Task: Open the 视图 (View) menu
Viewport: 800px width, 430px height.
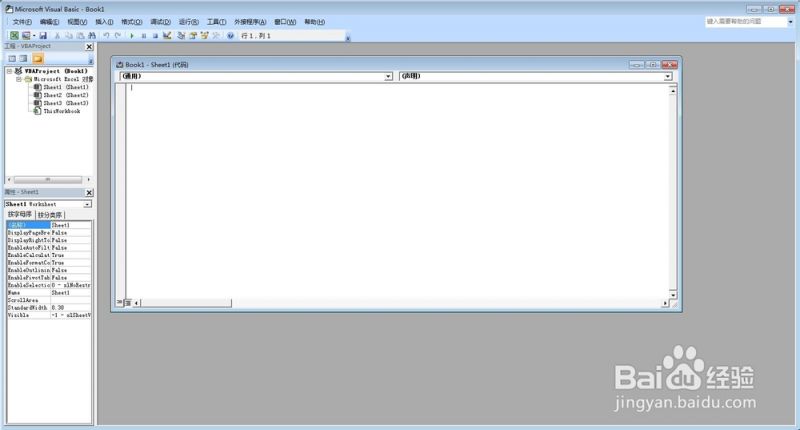Action: coord(77,22)
